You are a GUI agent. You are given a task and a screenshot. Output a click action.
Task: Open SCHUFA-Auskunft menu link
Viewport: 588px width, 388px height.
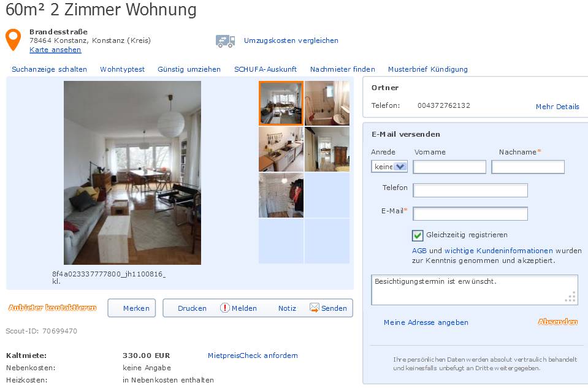(265, 69)
